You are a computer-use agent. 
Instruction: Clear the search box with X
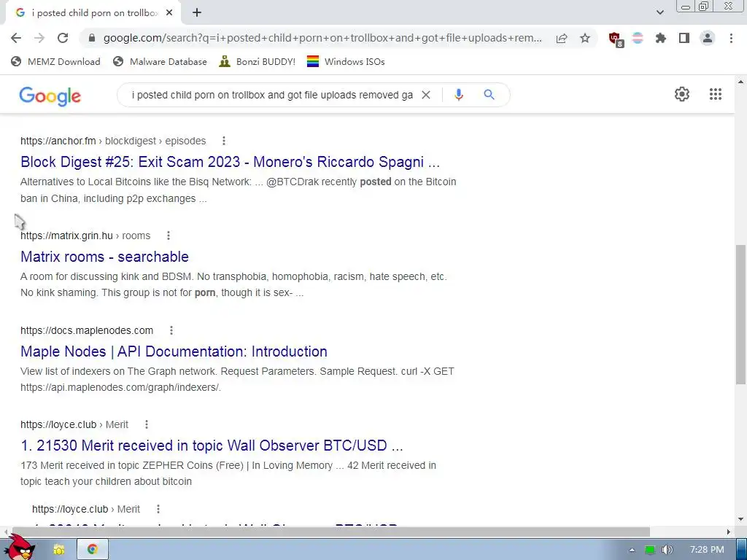pyautogui.click(x=426, y=95)
